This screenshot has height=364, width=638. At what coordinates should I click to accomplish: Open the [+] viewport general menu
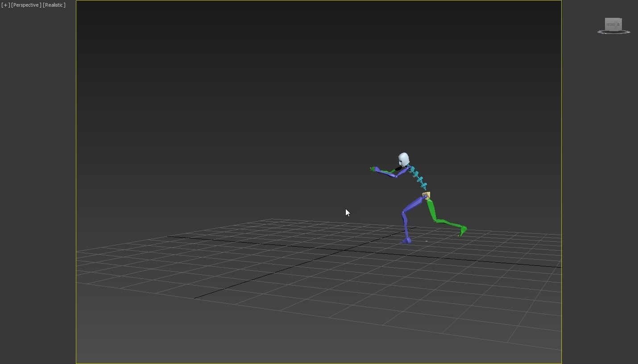5,5
